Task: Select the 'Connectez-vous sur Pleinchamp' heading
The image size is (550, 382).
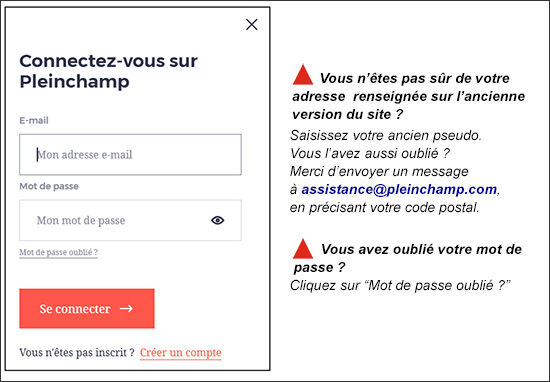Action: (x=108, y=71)
